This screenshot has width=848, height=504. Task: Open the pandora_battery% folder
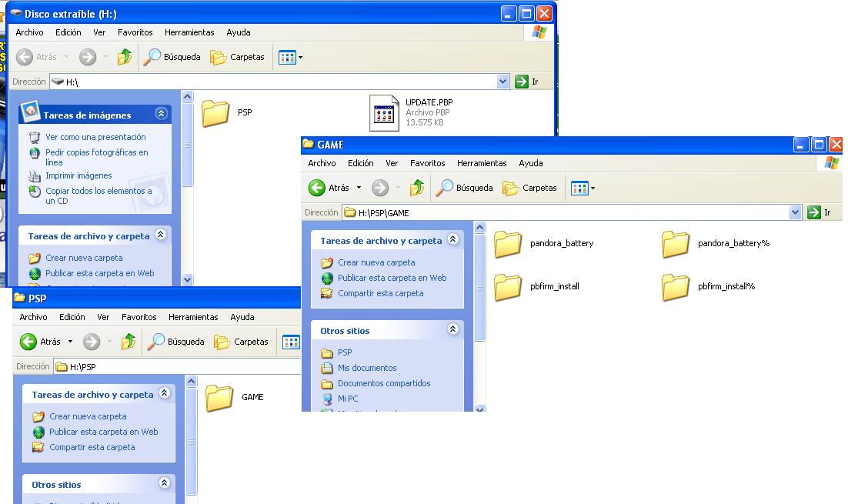(x=676, y=244)
